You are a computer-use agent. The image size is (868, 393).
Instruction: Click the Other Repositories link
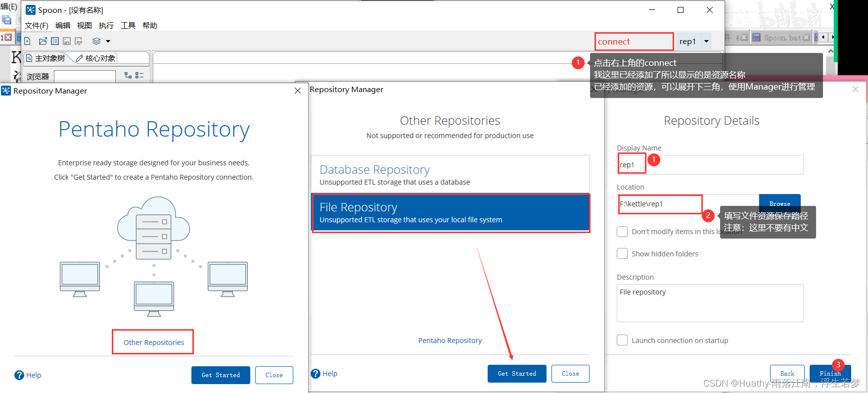(x=154, y=343)
